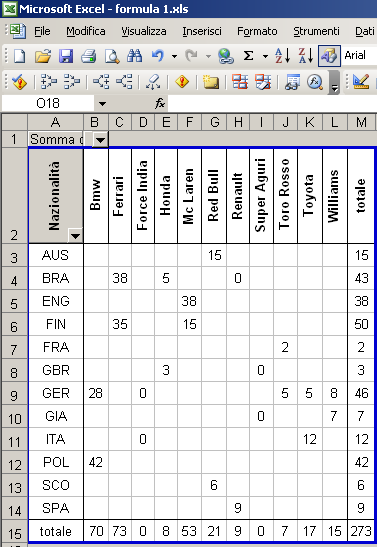Viewport: 377px width, 547px height.
Task: Click the drawing ruler pencil icon
Action: [361, 82]
